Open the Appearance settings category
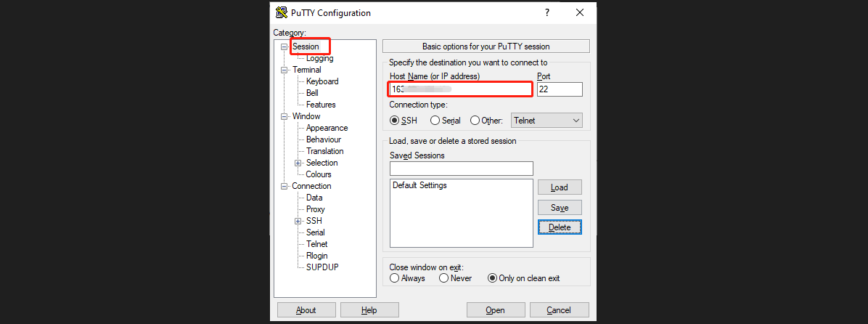This screenshot has width=868, height=324. coord(327,128)
